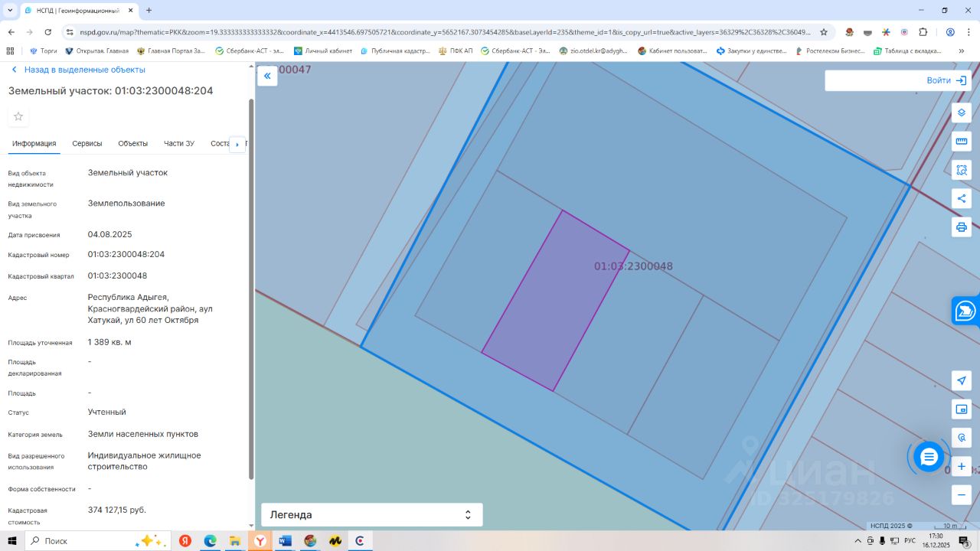Open the Chrome three-dot menu
This screenshot has height=551, width=980.
(969, 32)
